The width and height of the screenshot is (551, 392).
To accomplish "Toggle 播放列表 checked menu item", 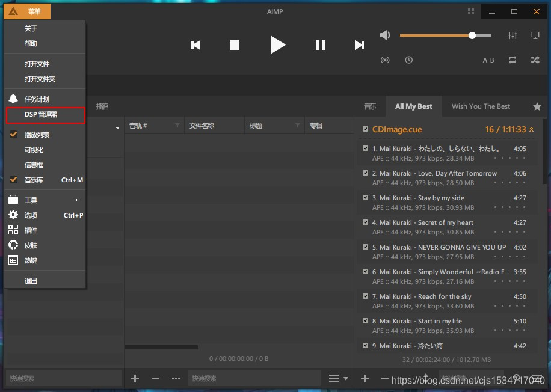I will (x=45, y=135).
